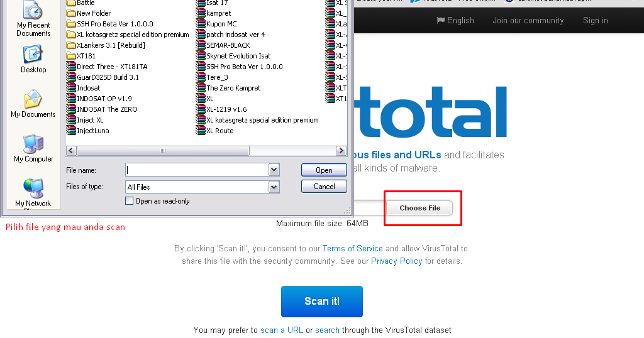Click the Sign in link
Screen dimensions: 644x338
pos(596,21)
